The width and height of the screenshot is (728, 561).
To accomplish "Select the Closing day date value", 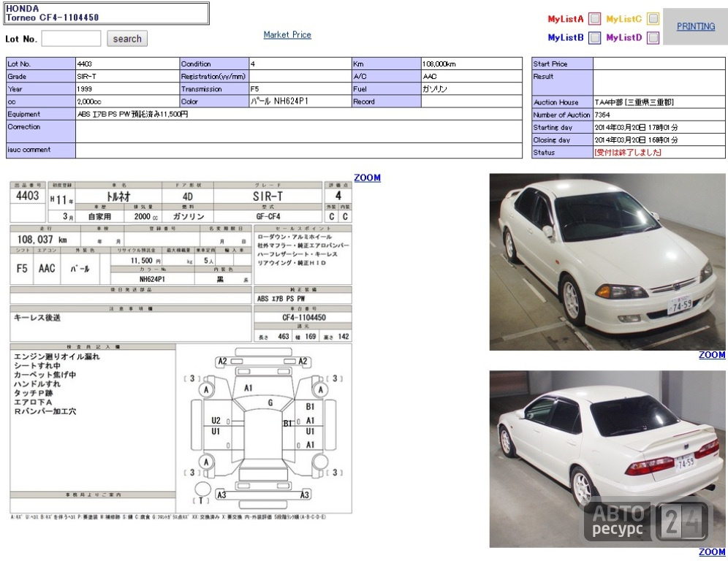I will point(636,140).
